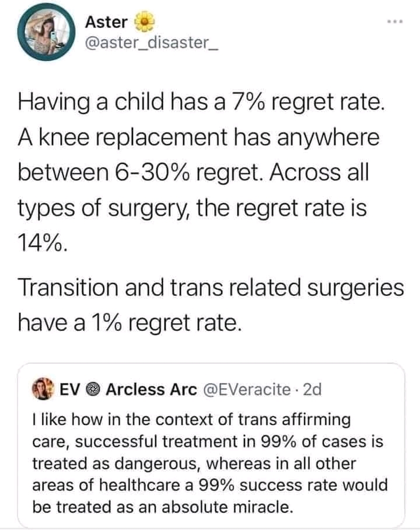Viewport: 420px width, 530px height.
Task: Click the 'A knee replacement has anywhere' line
Action: [198, 138]
